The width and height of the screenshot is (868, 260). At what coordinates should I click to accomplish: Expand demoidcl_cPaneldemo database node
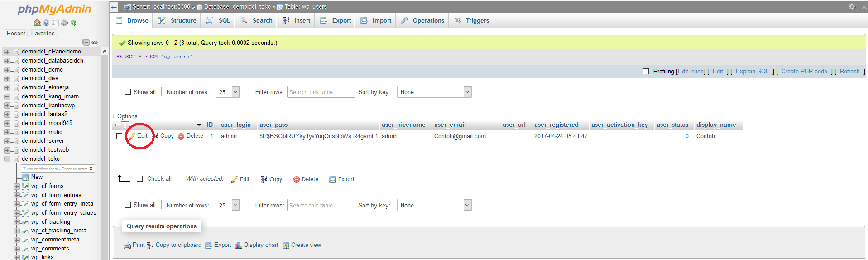(x=7, y=52)
